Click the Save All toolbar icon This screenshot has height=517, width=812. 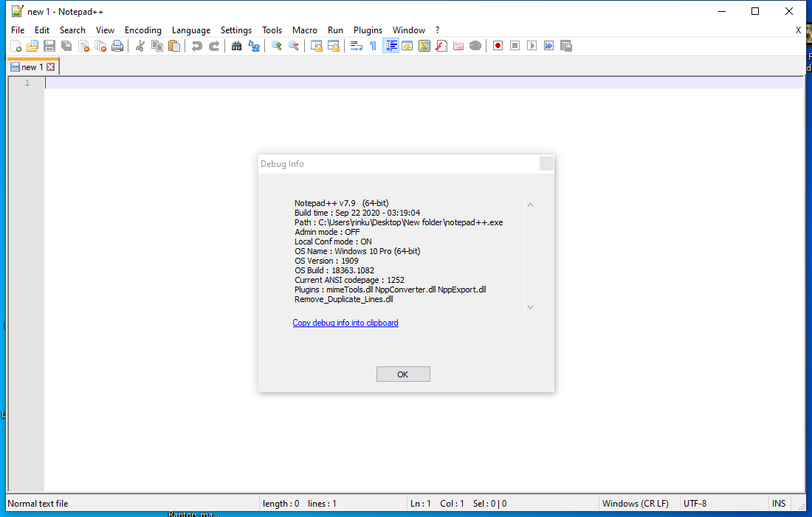coord(66,46)
